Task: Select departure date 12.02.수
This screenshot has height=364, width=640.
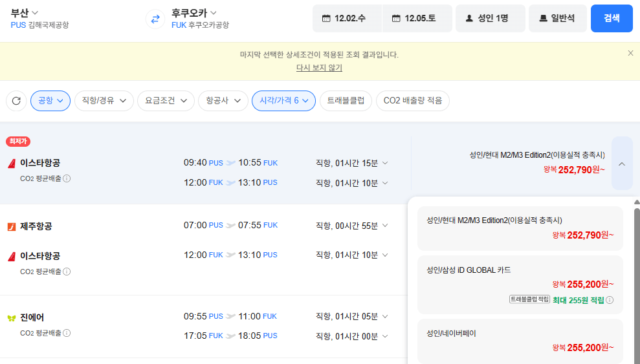Action: point(348,18)
